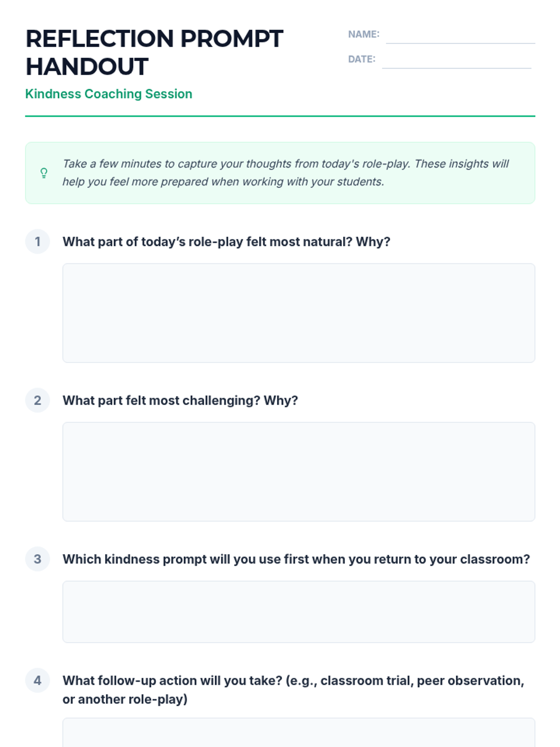Click the answer box for follow-up action
The height and width of the screenshot is (747, 560).
point(299,733)
